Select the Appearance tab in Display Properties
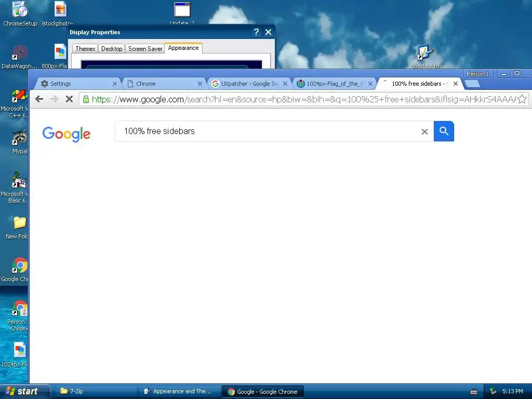The image size is (532, 399). (x=183, y=48)
